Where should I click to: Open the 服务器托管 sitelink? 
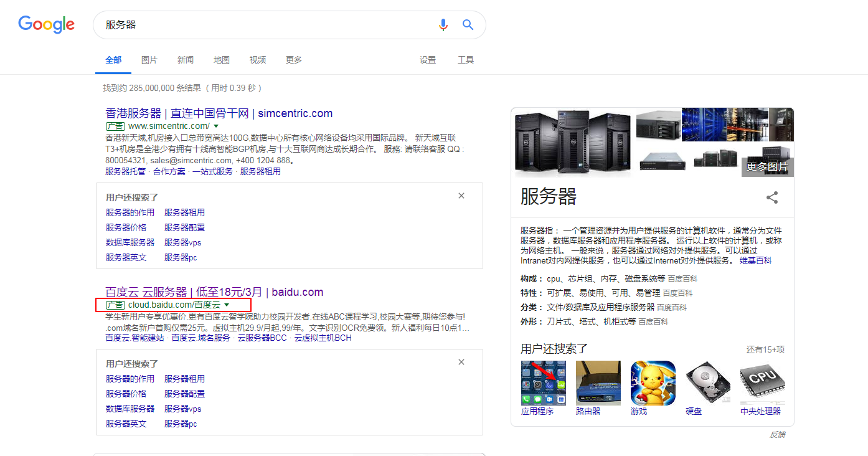(125, 171)
